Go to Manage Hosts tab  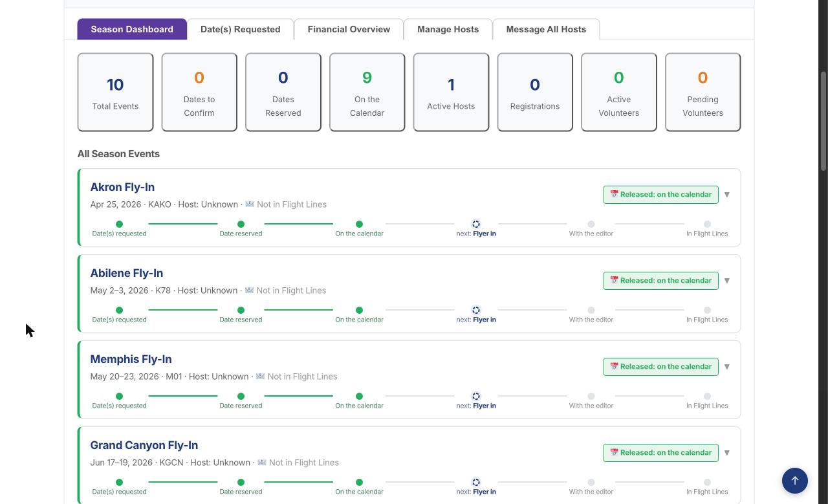click(x=448, y=29)
